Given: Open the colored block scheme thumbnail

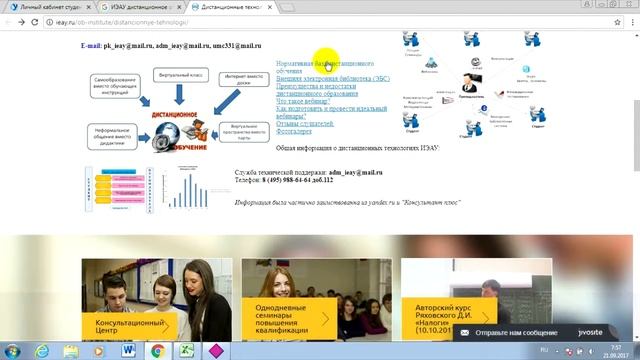Looking at the screenshot, I should point(119,190).
